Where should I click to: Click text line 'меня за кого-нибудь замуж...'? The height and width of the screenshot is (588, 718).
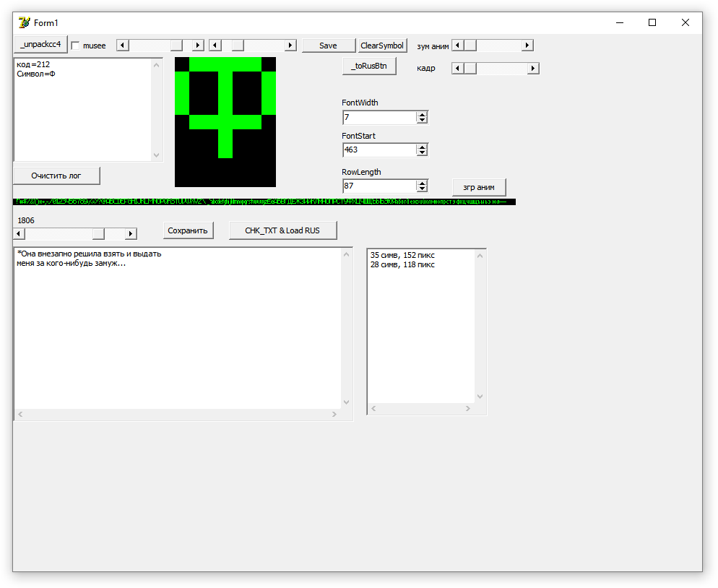(72, 264)
